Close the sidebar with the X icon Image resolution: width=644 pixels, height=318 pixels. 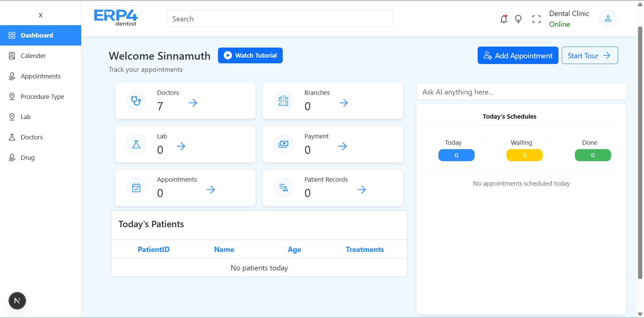click(41, 15)
